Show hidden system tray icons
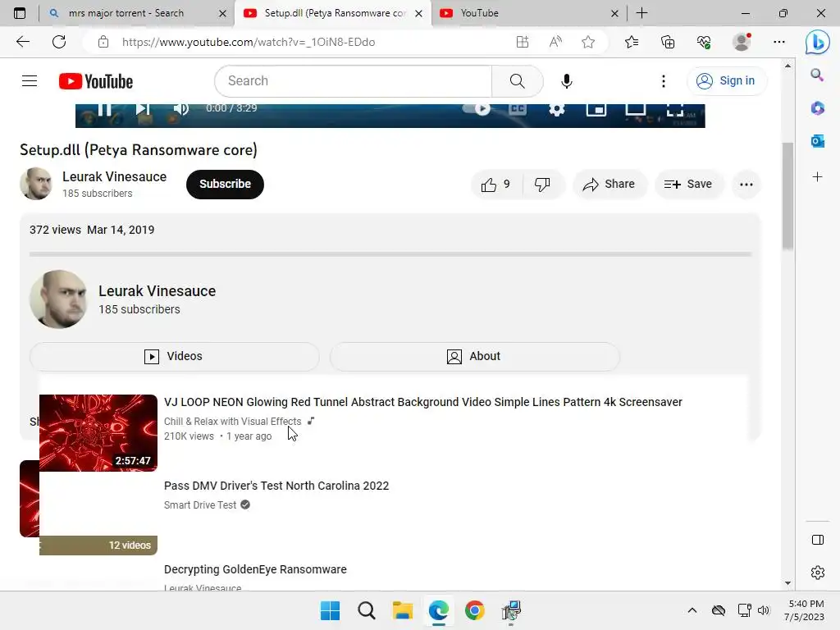The image size is (840, 630). point(692,610)
